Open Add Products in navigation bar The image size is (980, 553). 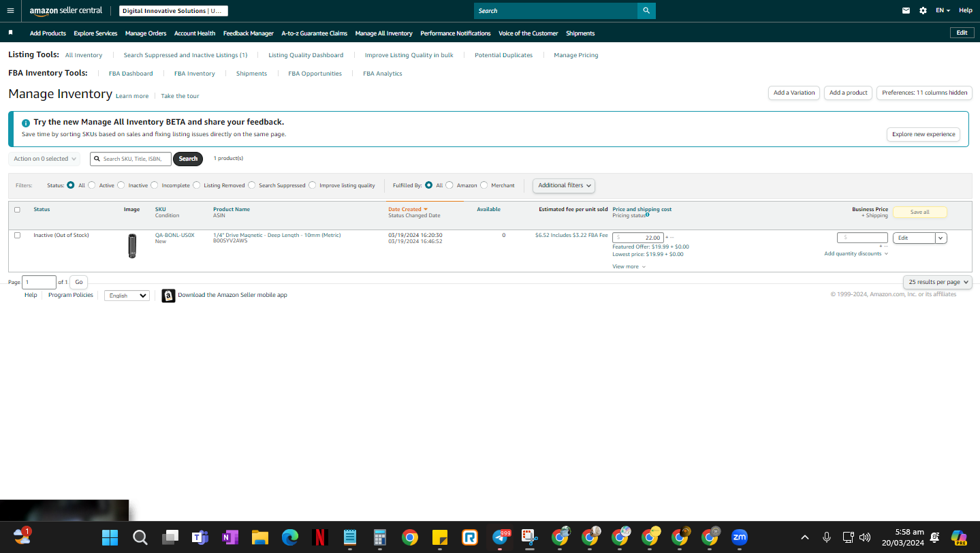tap(48, 33)
